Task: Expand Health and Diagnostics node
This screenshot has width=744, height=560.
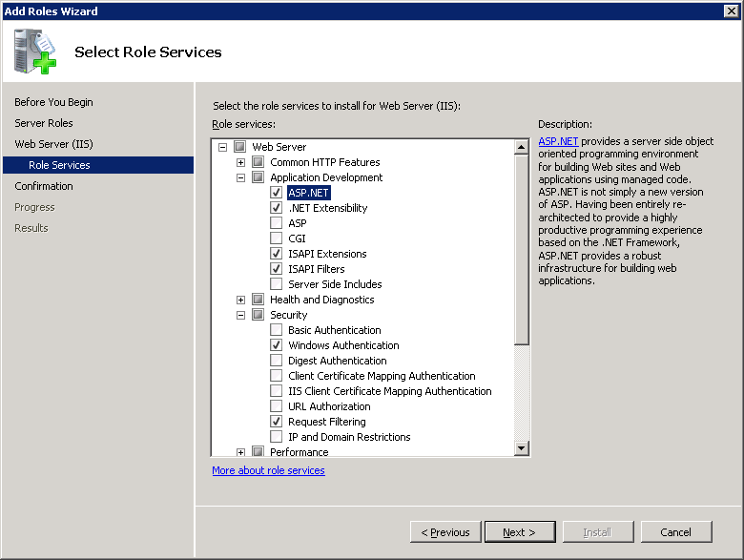Action: click(240, 300)
